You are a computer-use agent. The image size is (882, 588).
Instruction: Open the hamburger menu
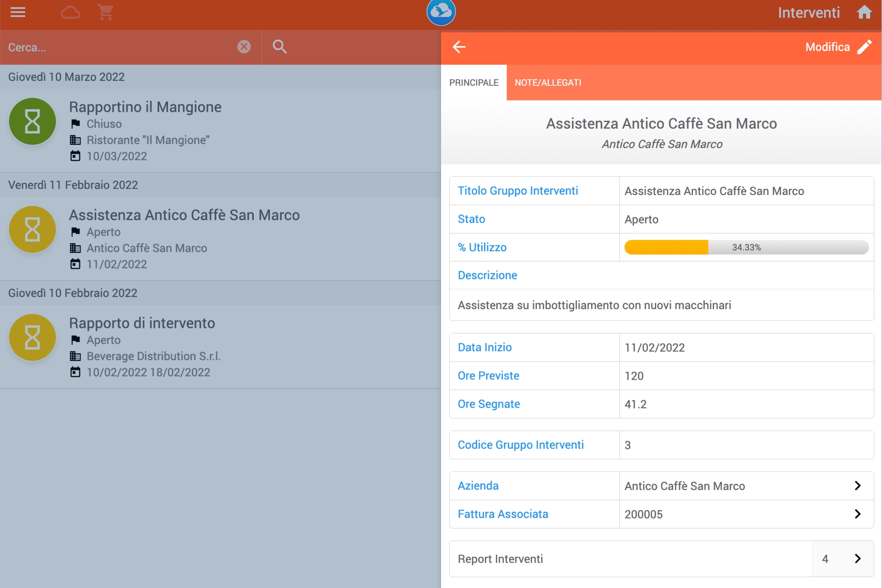pyautogui.click(x=18, y=12)
